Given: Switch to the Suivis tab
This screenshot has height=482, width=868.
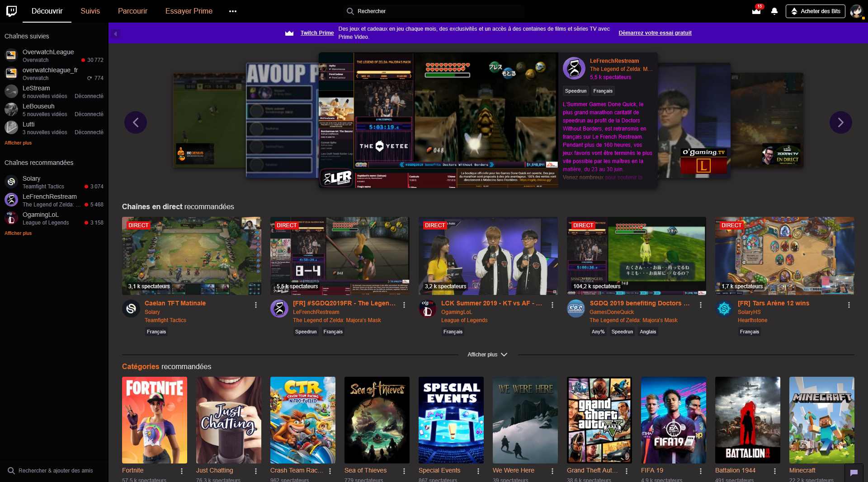Looking at the screenshot, I should tap(90, 11).
